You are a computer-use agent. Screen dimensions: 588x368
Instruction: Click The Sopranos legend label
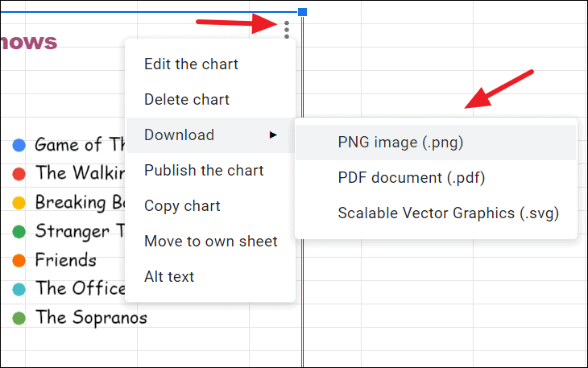(x=91, y=317)
